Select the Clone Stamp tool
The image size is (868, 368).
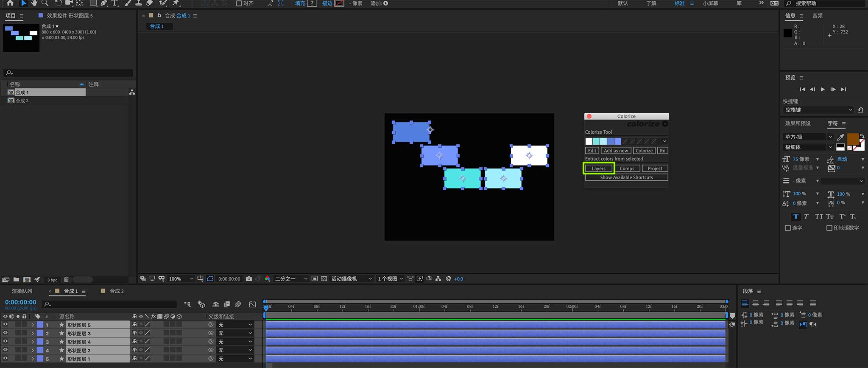138,3
